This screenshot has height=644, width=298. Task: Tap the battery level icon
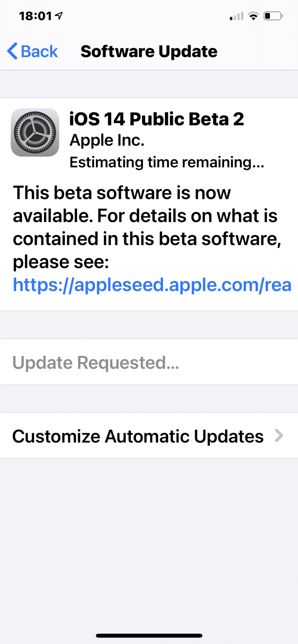(x=273, y=16)
